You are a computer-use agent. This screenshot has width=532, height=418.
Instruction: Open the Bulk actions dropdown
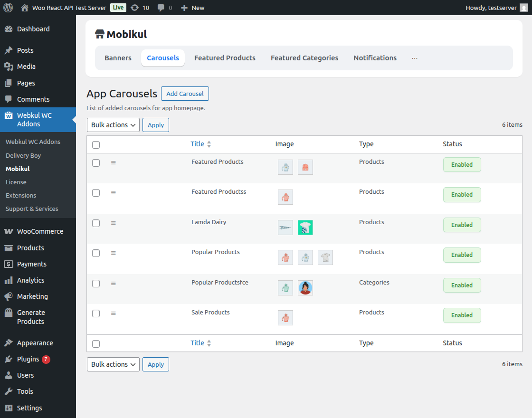pos(113,125)
